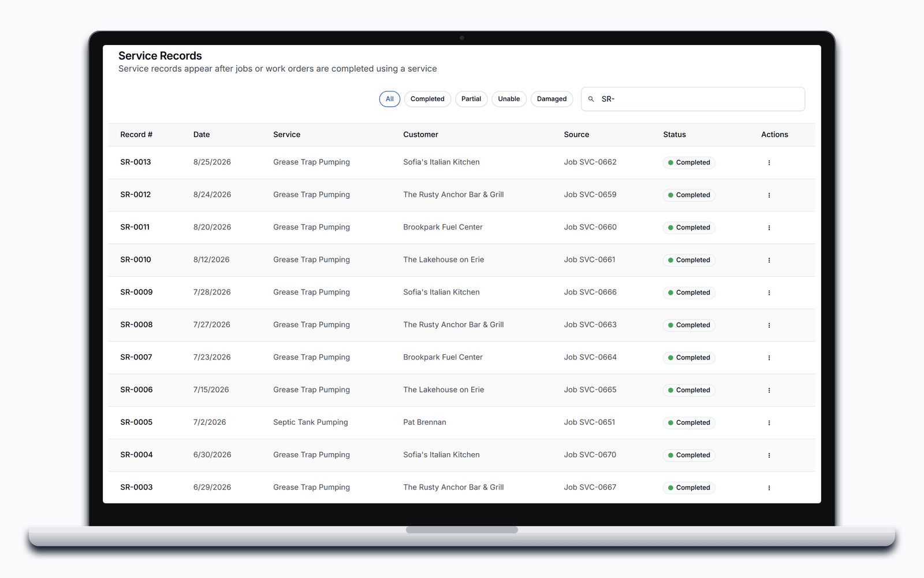
Task: Open actions menu for record SR-0012
Action: (769, 195)
